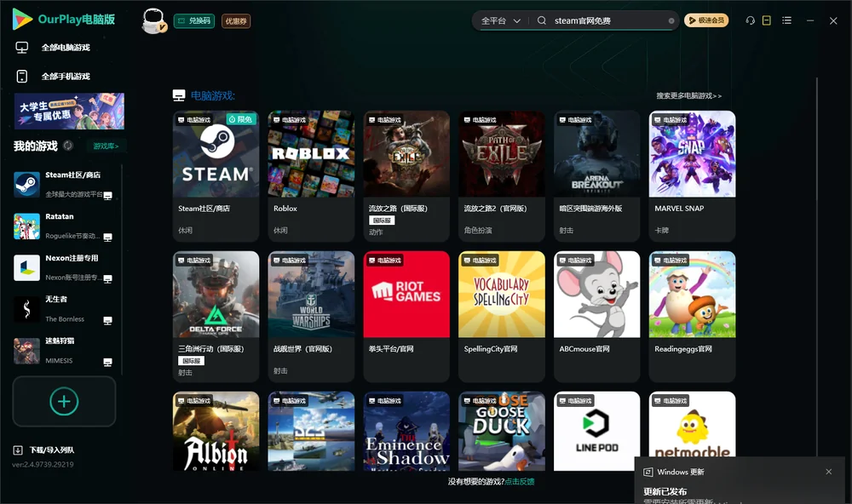The width and height of the screenshot is (852, 504).
Task: Open Arena Breakout 暗区突围 card
Action: (596, 176)
